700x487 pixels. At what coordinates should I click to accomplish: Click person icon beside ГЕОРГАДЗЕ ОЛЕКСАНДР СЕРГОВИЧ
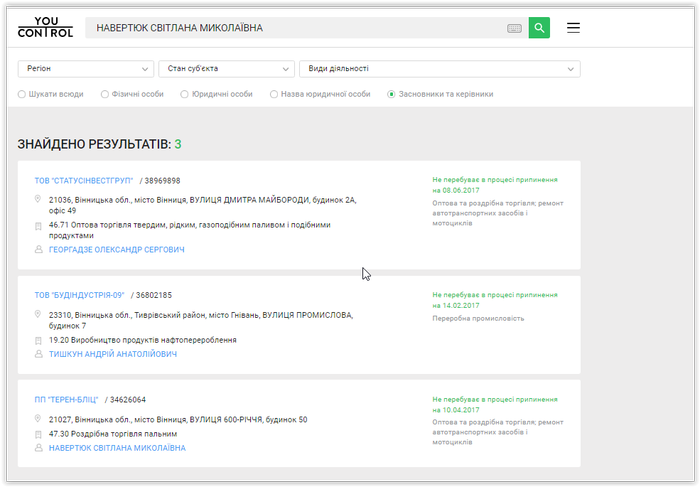click(x=38, y=250)
